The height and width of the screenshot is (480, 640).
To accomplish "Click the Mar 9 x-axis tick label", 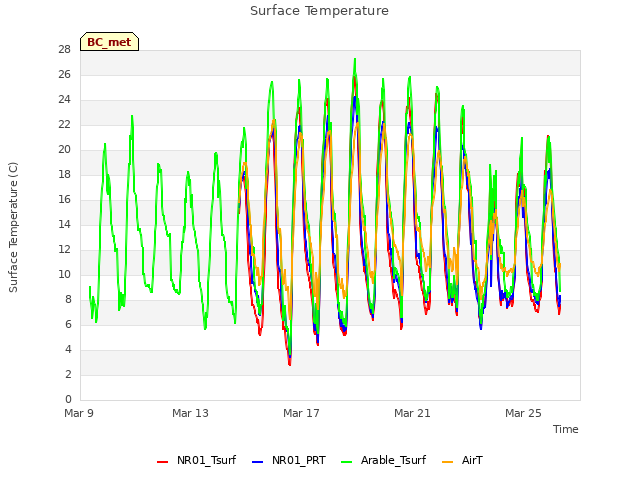I will 79,413.
